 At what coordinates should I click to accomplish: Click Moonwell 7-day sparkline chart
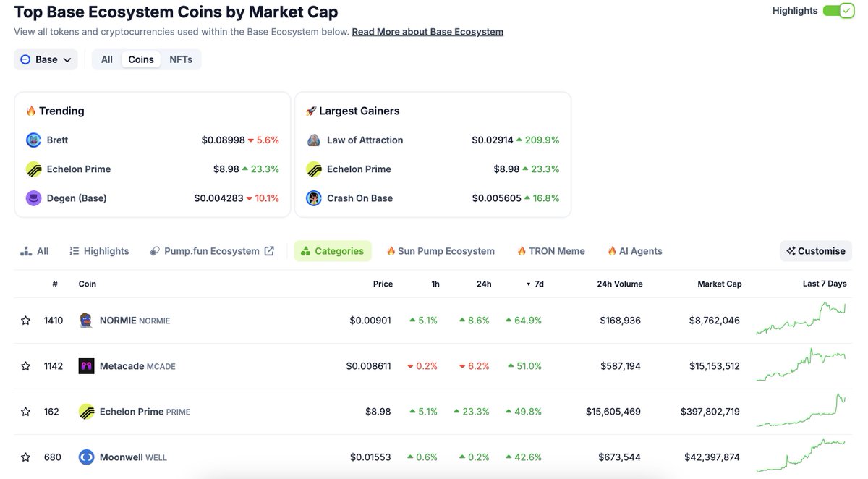[x=801, y=454]
